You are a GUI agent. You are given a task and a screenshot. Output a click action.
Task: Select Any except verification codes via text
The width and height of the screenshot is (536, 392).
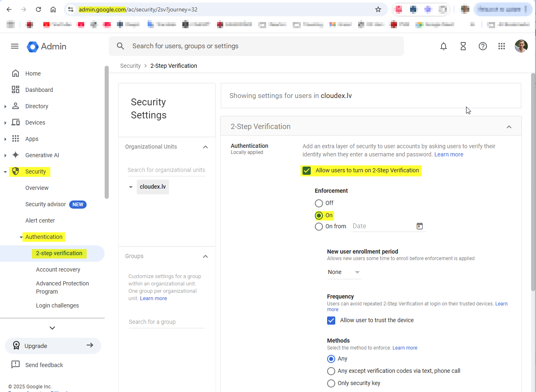331,371
